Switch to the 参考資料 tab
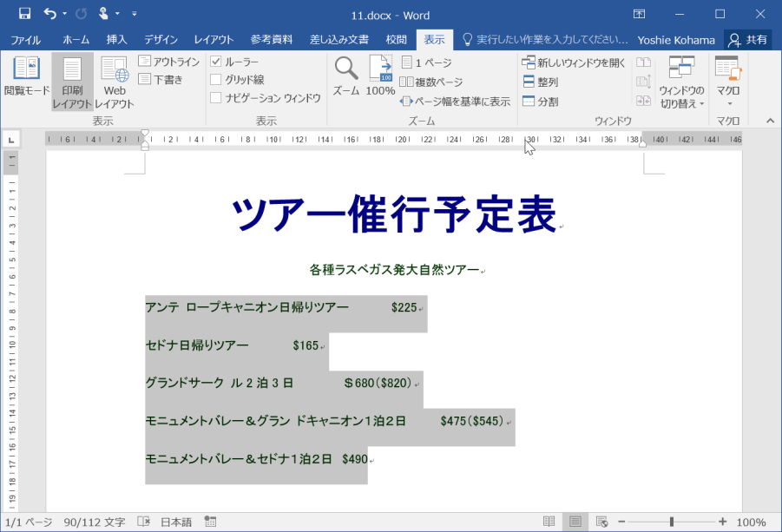This screenshot has height=532, width=782. tap(272, 40)
